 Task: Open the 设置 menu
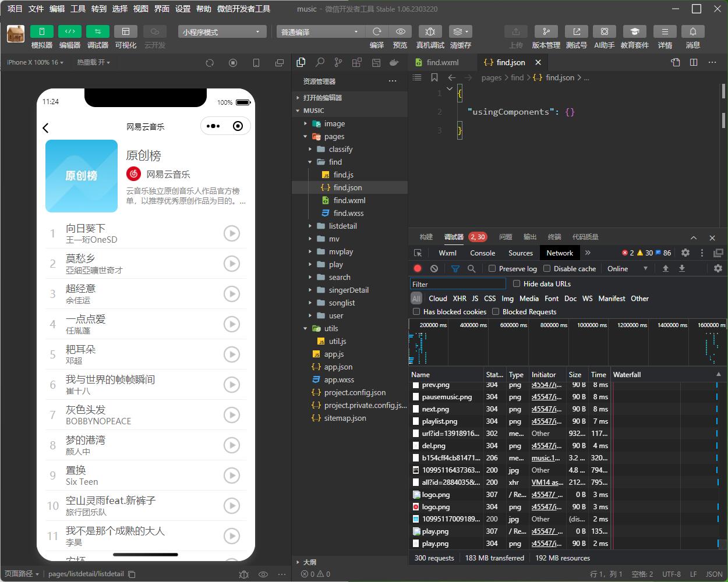point(183,9)
